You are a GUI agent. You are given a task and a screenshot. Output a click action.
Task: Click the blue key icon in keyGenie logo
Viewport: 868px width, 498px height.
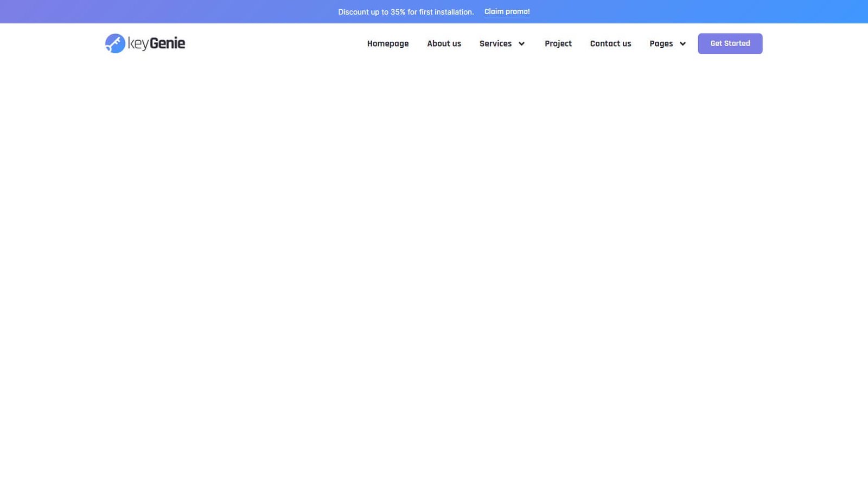coord(115,43)
